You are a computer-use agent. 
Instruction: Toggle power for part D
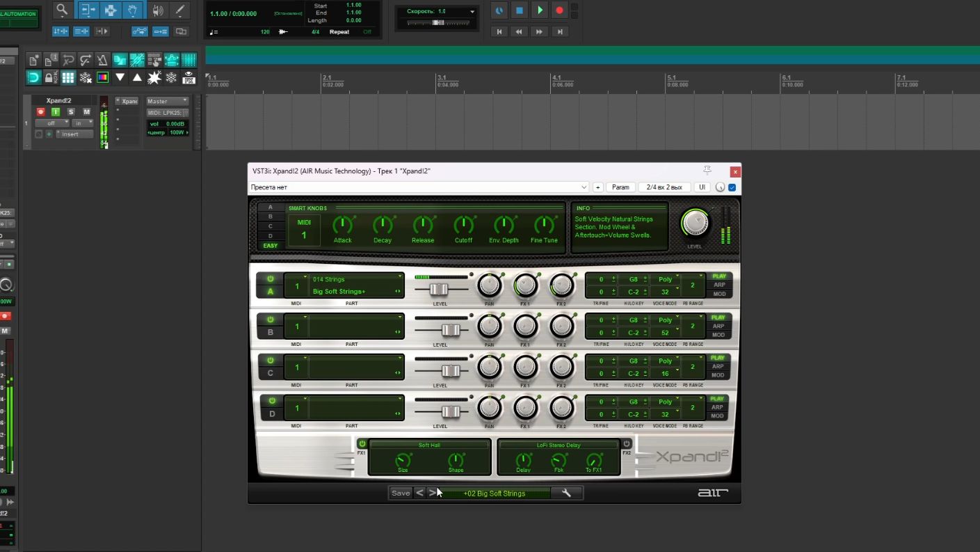[271, 401]
